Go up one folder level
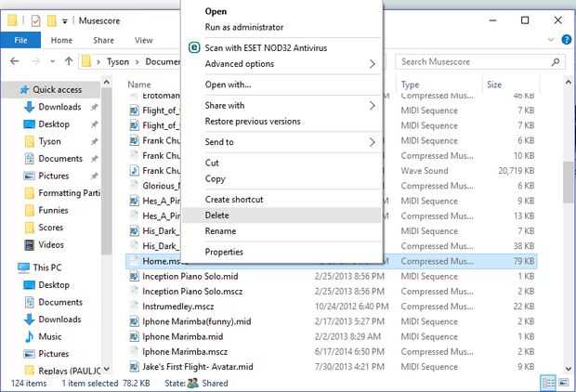Viewport: 576px width, 392px height. 69,61
